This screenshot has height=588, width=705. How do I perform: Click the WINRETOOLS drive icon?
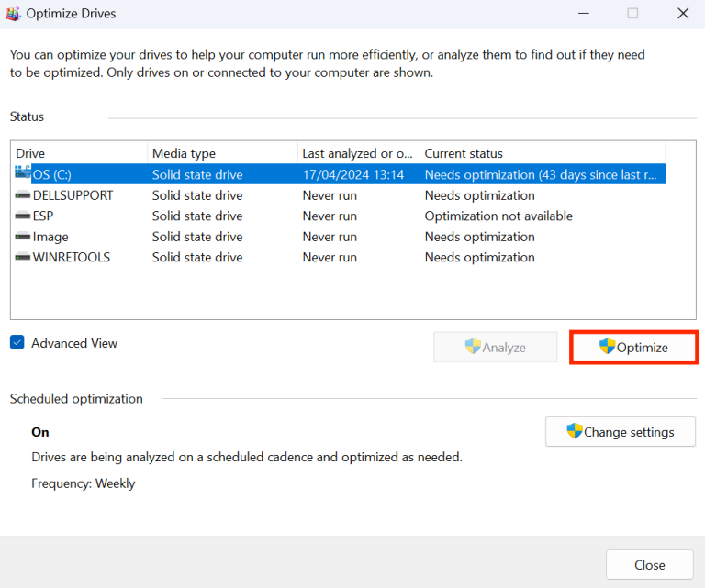pos(22,257)
